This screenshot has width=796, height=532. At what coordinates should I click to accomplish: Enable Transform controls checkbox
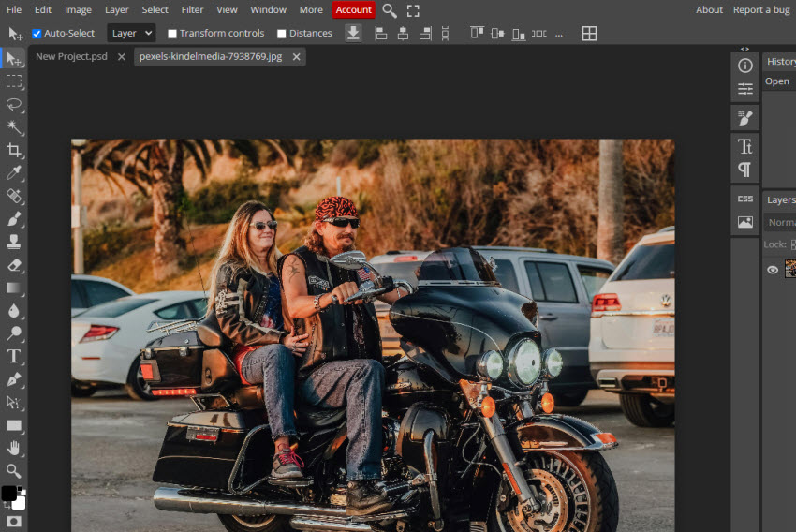click(172, 34)
